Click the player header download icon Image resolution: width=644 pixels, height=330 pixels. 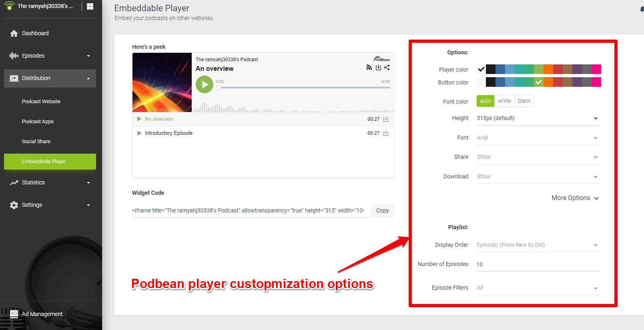[x=378, y=68]
